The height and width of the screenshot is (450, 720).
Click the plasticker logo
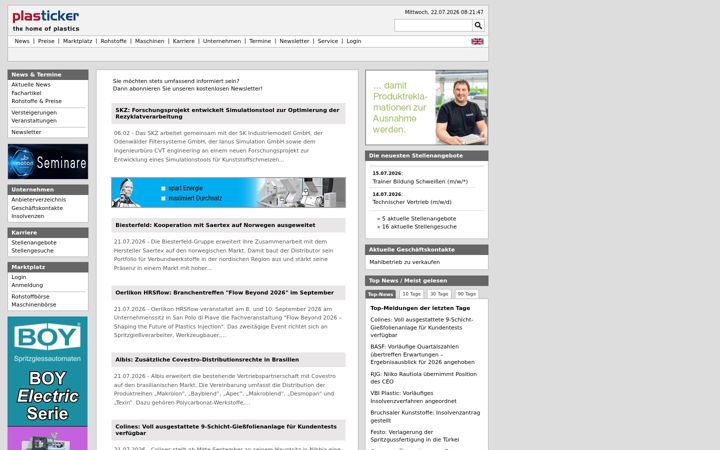coord(45,21)
